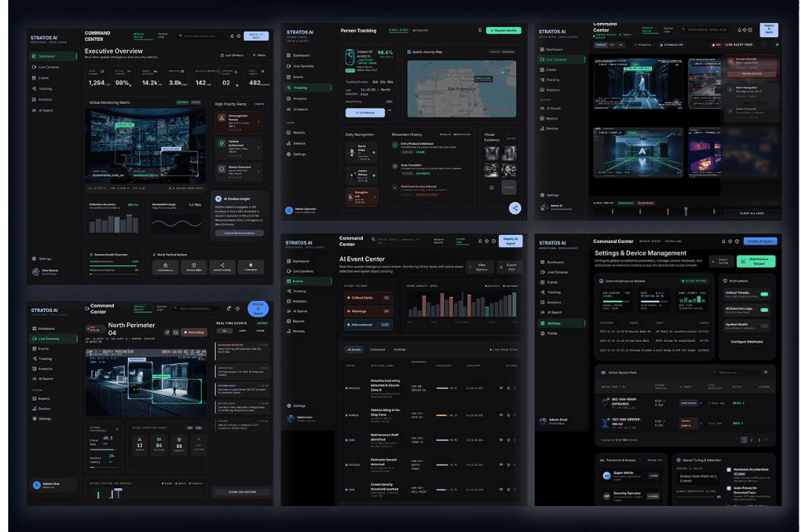This screenshot has height=532, width=809.
Task: Click the Motion Timeline bar under North Perimeter feed
Action: tap(146, 494)
